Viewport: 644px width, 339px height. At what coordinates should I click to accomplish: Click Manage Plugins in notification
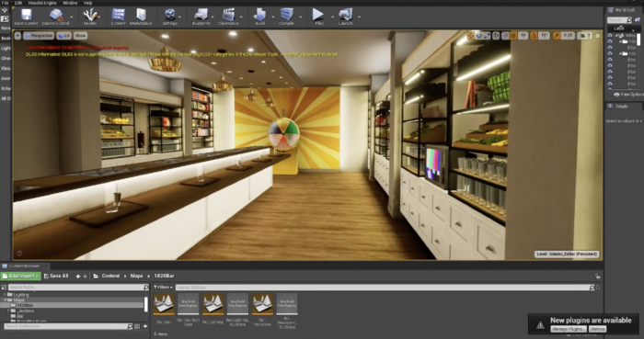pos(569,329)
